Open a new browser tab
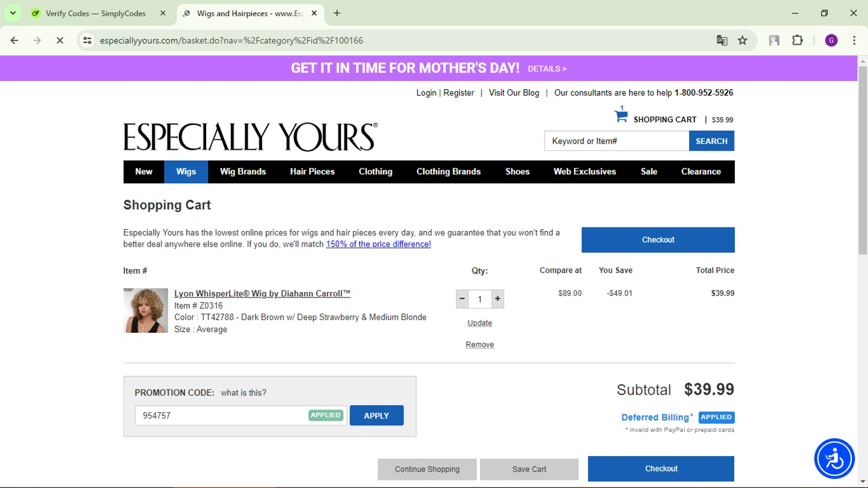Image resolution: width=868 pixels, height=488 pixels. [x=337, y=13]
